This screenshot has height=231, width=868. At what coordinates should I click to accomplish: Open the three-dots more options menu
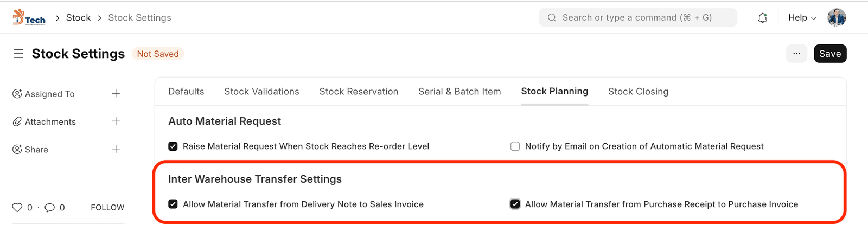coord(796,54)
